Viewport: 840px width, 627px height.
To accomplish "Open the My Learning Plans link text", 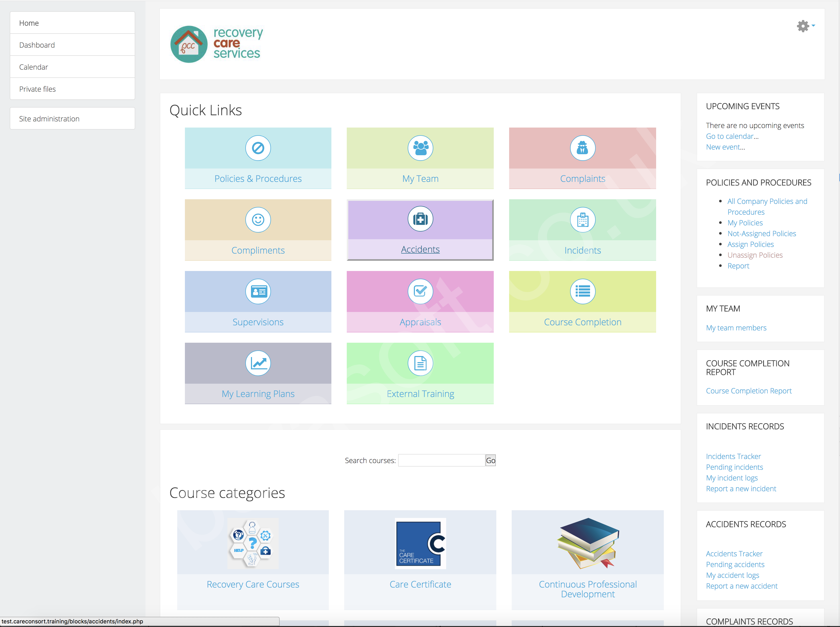I will 258,394.
